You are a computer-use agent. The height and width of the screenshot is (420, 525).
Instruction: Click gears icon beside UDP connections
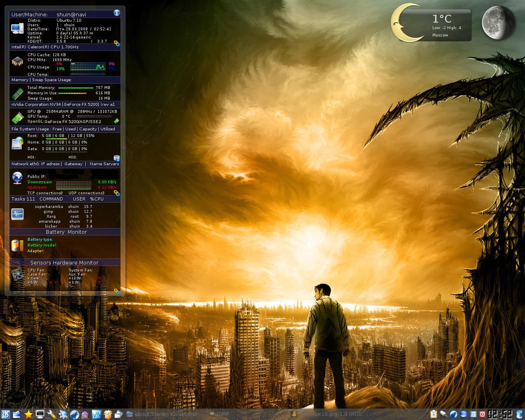coord(116,193)
